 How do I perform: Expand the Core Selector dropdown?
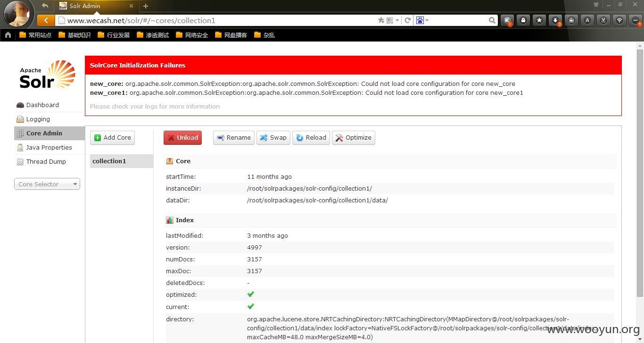pos(47,184)
